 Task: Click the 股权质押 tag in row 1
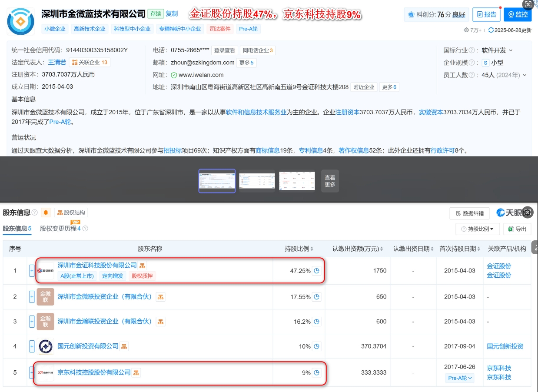coord(142,276)
